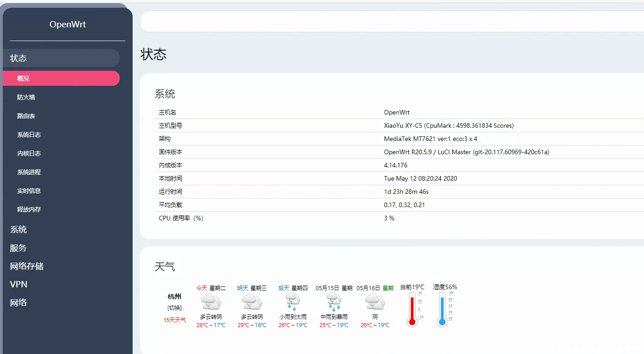Click the [切换] city switch link
Screen dimensions: 644x354
coord(175,308)
